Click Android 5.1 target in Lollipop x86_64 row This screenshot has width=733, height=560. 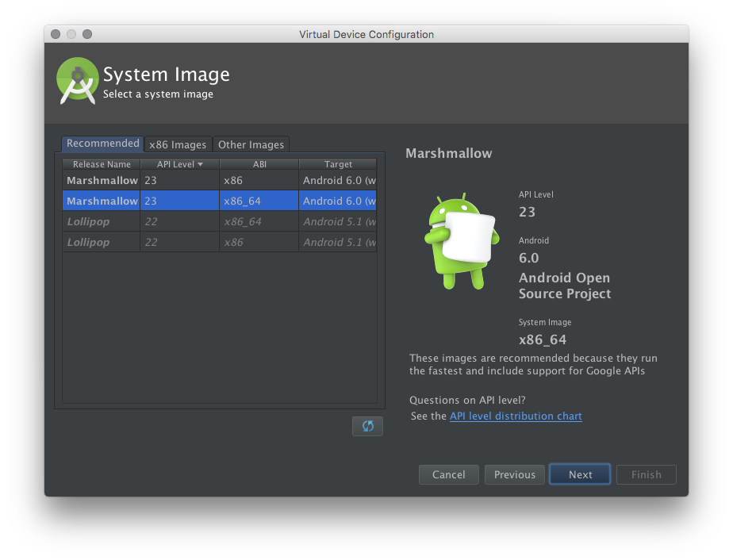point(338,221)
